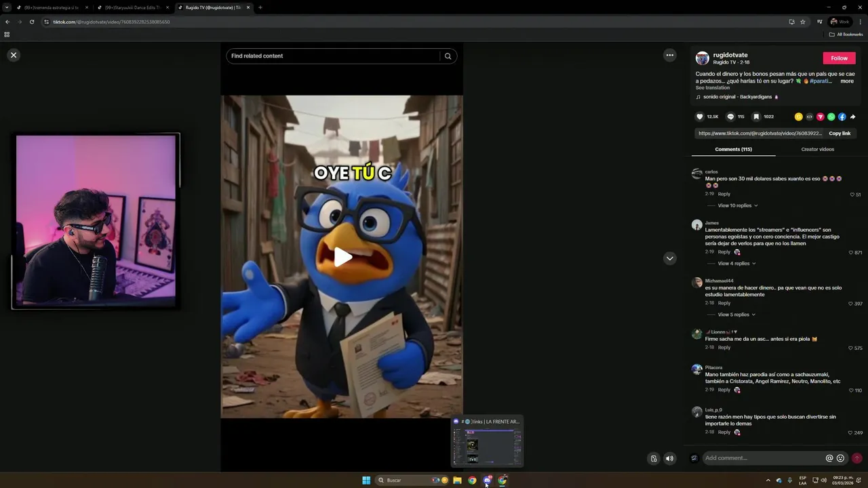
Task: Show hidden system tray icons
Action: point(768,481)
